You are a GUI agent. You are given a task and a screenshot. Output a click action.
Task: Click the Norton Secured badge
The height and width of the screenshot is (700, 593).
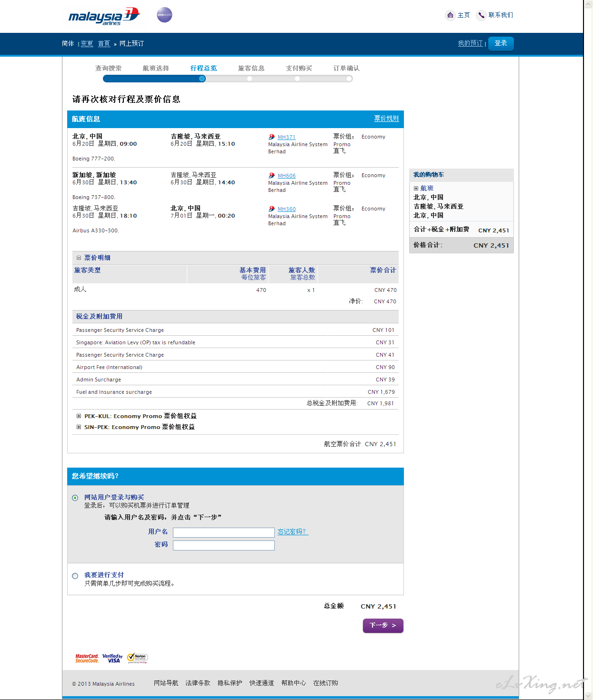click(x=138, y=658)
